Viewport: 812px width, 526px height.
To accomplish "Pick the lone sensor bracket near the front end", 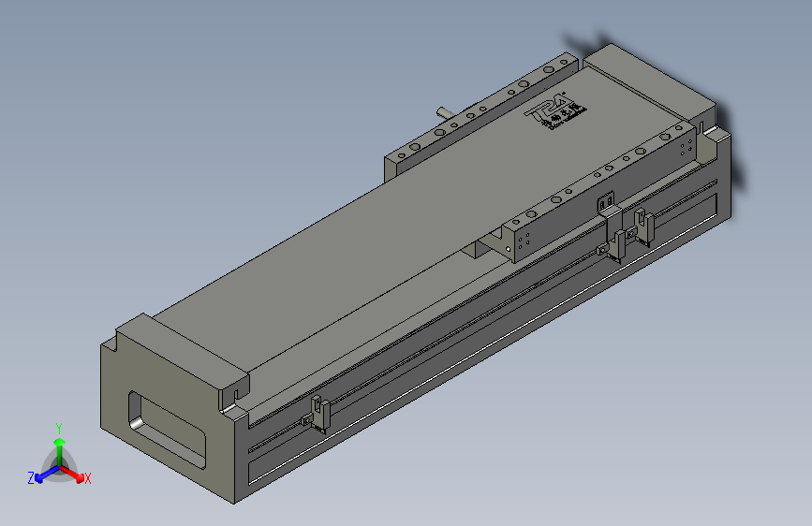I will point(317,414).
